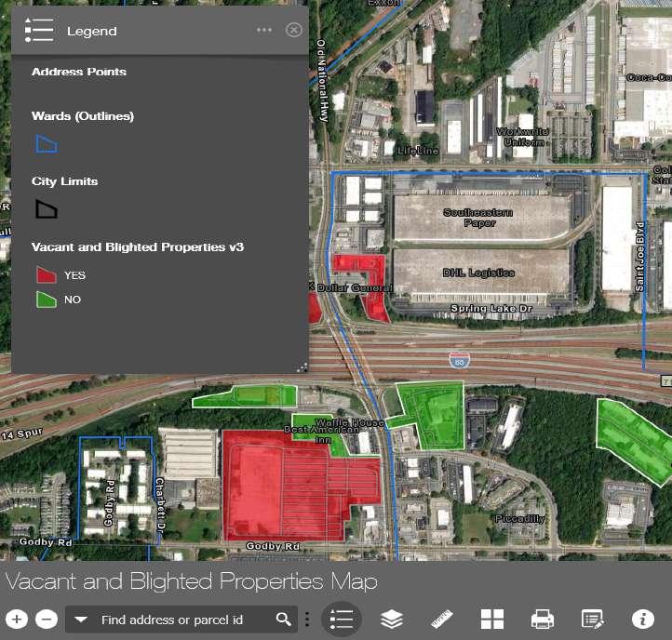Click the Address Points legend heading

79,72
